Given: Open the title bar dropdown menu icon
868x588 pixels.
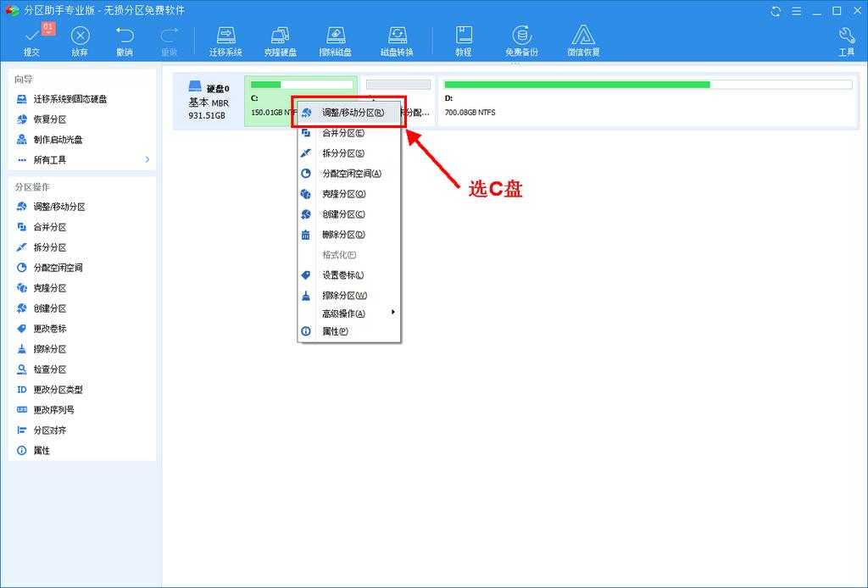Looking at the screenshot, I should 796,11.
